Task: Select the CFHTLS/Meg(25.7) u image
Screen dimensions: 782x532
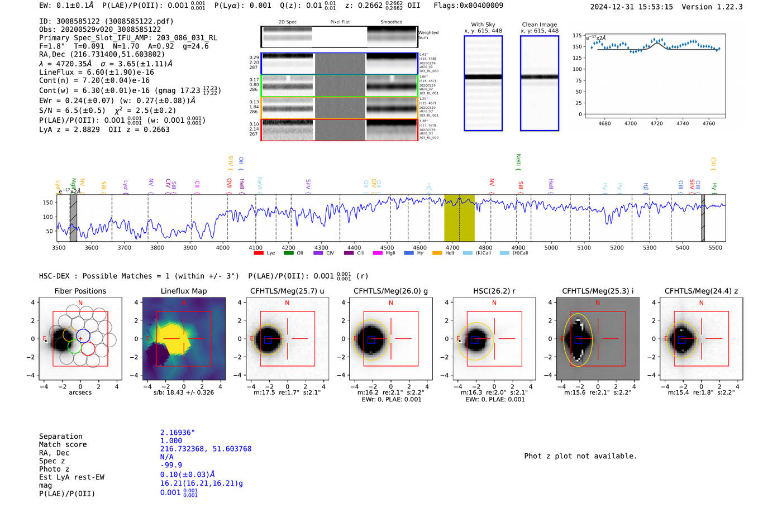Action: [287, 339]
